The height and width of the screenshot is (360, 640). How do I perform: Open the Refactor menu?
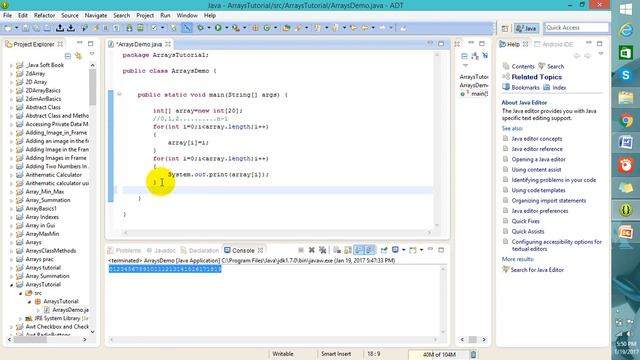point(44,16)
